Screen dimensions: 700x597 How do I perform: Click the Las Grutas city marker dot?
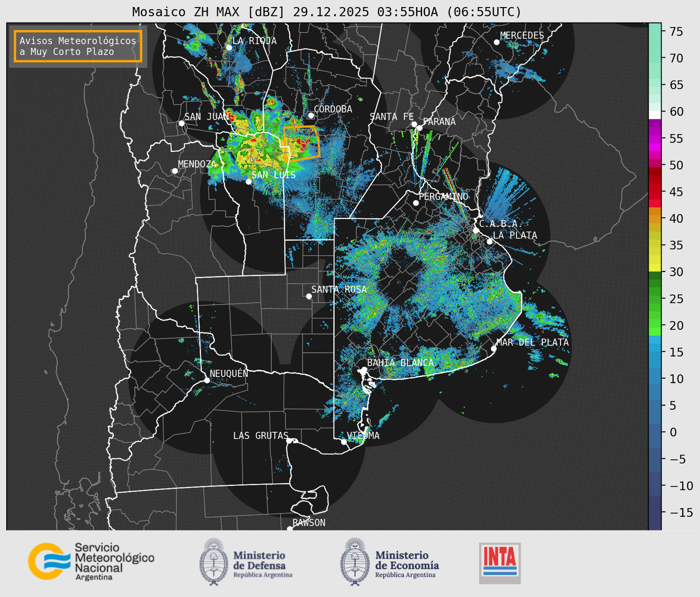[x=289, y=441]
